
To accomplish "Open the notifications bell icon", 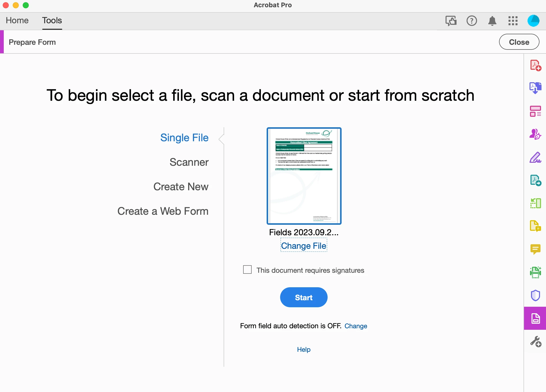I will [492, 21].
